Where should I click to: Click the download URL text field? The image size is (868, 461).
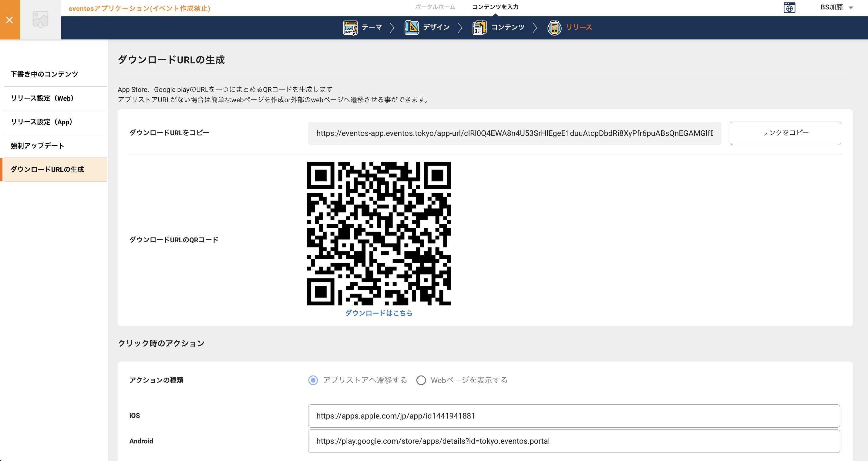pos(515,133)
